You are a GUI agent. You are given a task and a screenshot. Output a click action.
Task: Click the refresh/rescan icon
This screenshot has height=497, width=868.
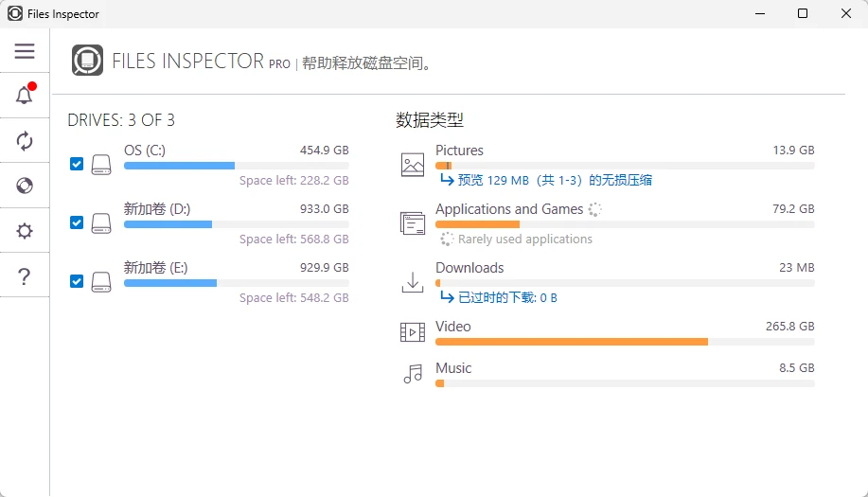pos(25,140)
